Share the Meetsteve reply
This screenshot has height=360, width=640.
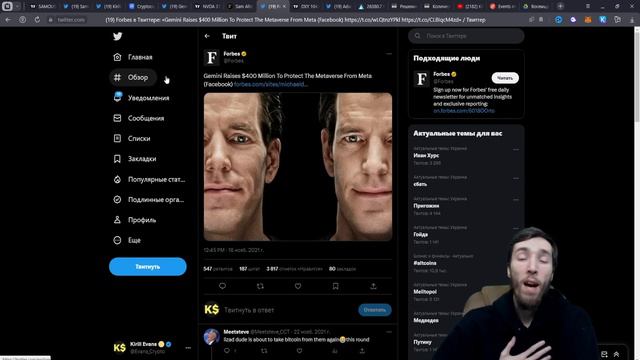point(362,351)
